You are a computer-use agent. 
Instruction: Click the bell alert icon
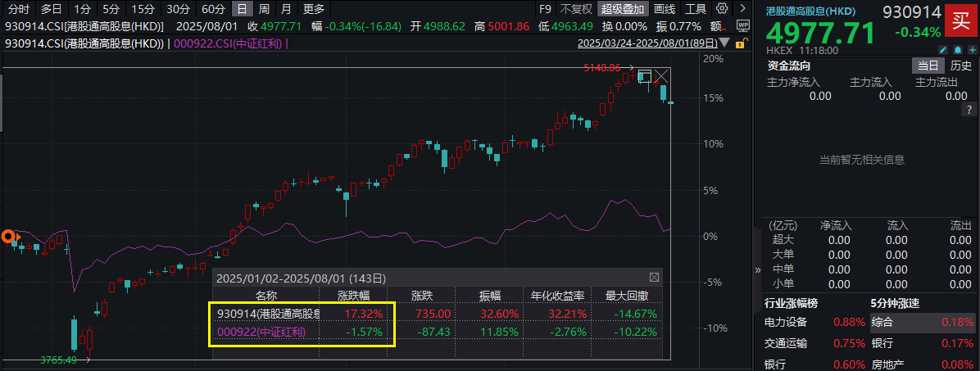coord(957,50)
